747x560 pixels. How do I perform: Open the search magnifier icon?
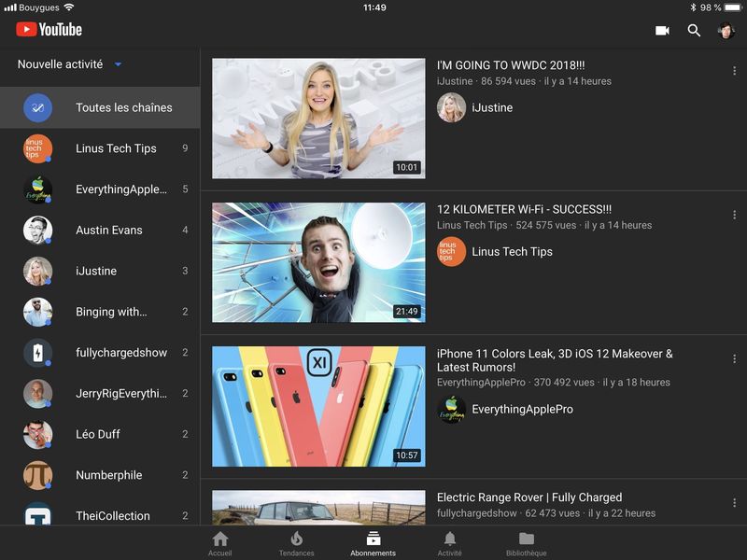coord(694,31)
